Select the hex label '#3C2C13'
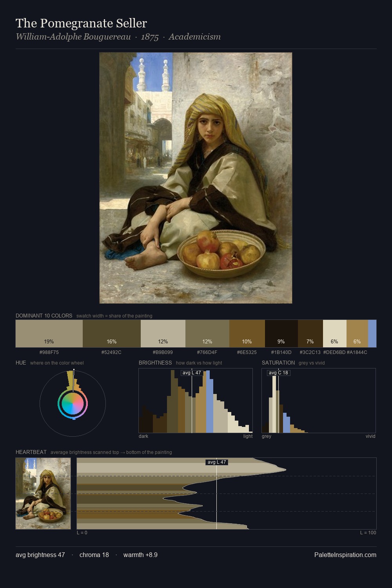 coord(310,352)
